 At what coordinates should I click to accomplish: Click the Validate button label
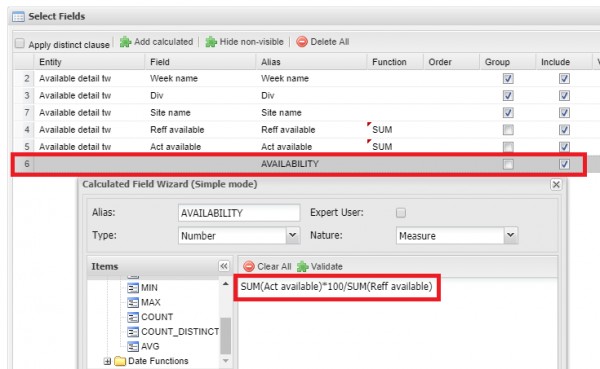326,266
